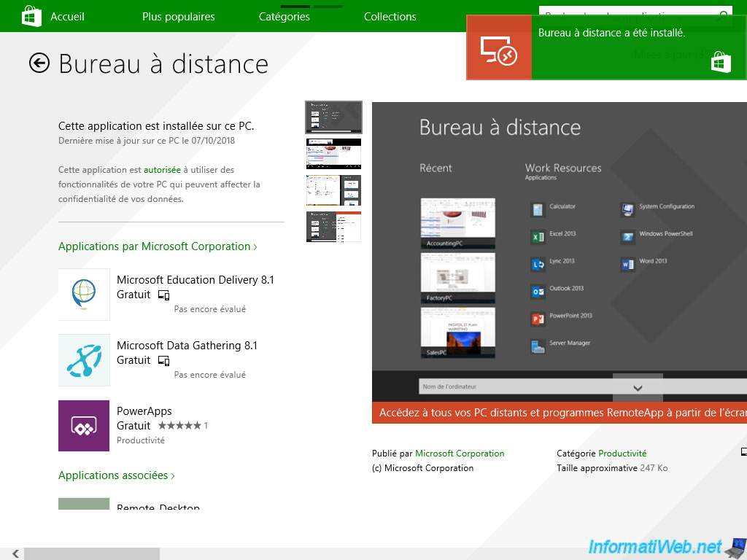
Task: Open the PowerApps purple app icon
Action: [84, 426]
